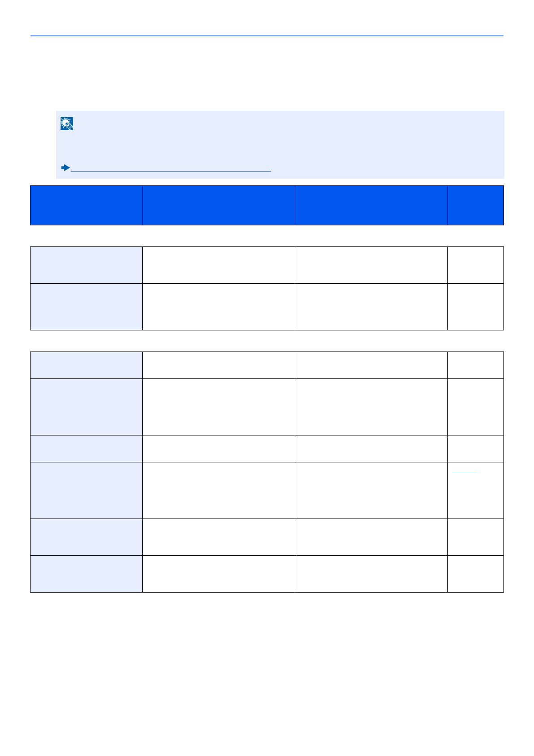Select the upper table's first-row light-blue cell
Viewport: 534px width, 756px height.
86,265
